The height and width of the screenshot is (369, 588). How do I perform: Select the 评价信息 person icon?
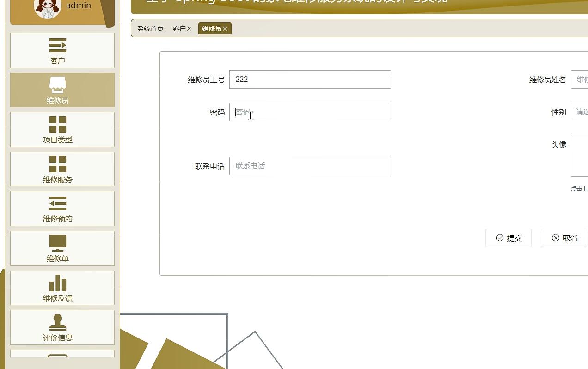[57, 320]
